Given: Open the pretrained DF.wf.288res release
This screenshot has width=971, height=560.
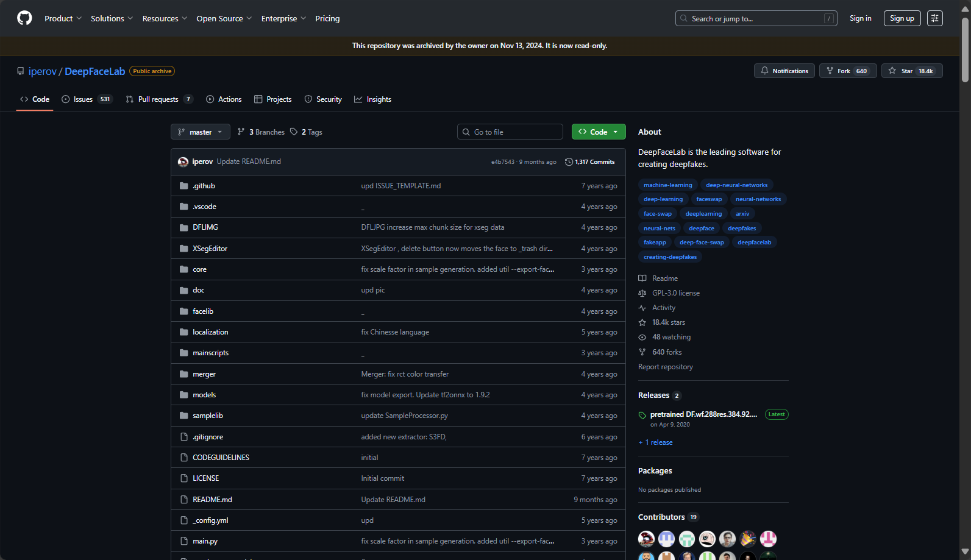Looking at the screenshot, I should pos(704,414).
